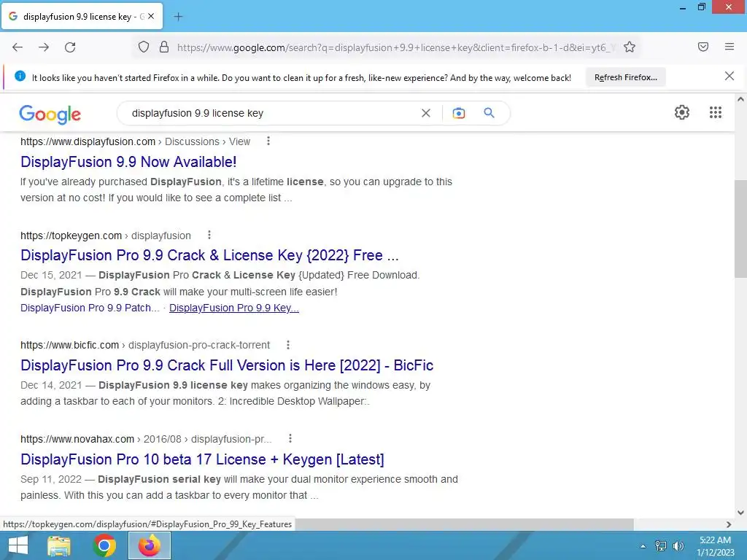The height and width of the screenshot is (560, 747).
Task: Select Firefox in the taskbar
Action: pyautogui.click(x=150, y=545)
